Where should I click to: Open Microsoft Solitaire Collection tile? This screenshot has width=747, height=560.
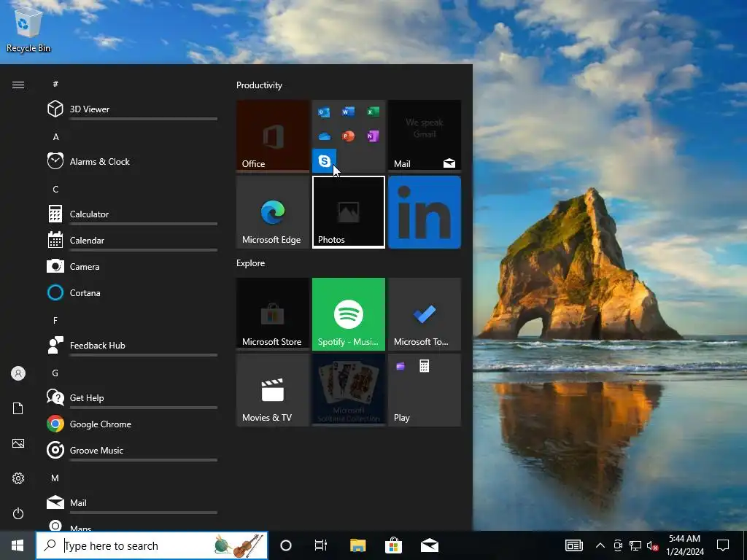[x=349, y=390]
